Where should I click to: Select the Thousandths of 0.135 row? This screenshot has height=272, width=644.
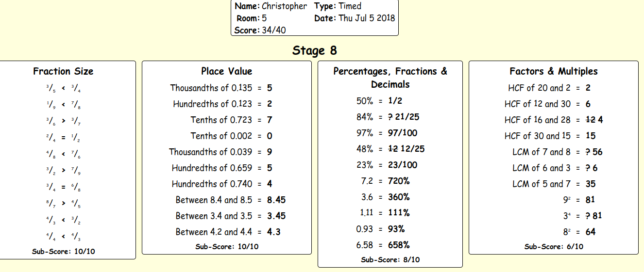tap(221, 88)
